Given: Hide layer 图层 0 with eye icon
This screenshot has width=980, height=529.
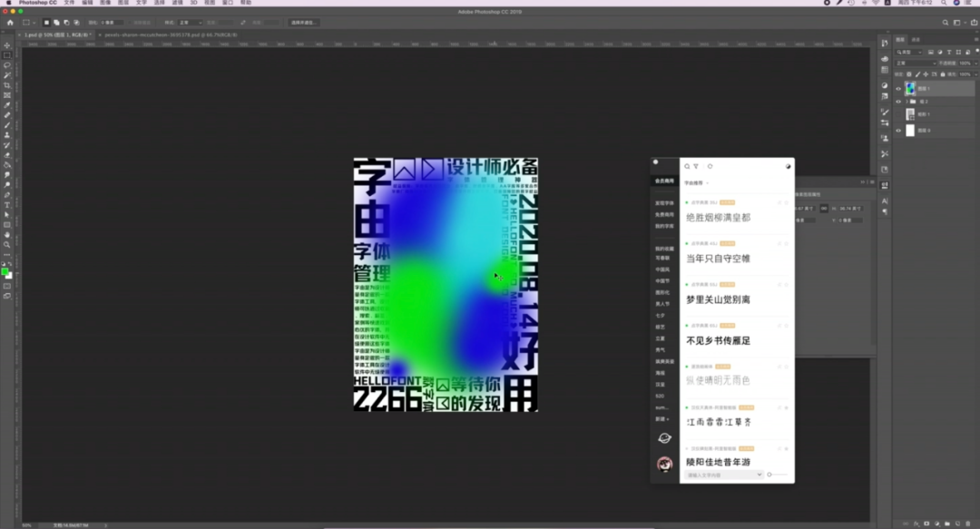Looking at the screenshot, I should (898, 131).
